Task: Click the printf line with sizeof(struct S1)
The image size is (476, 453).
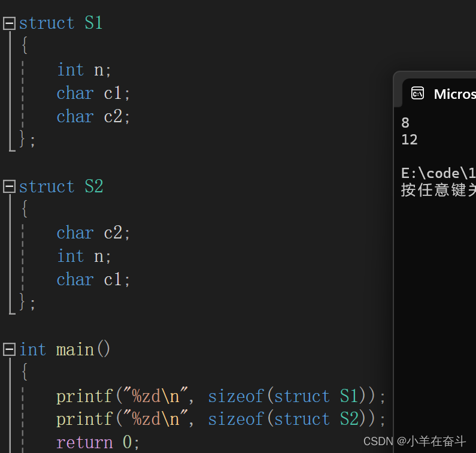Action: [221, 396]
